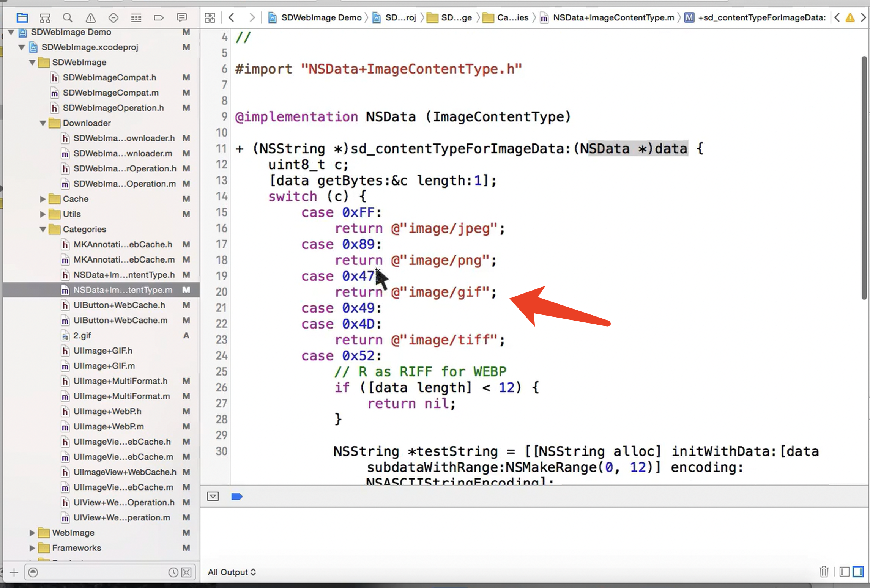The image size is (870, 588).
Task: Open the Symbol navigator hierarchy icon
Action: click(45, 17)
